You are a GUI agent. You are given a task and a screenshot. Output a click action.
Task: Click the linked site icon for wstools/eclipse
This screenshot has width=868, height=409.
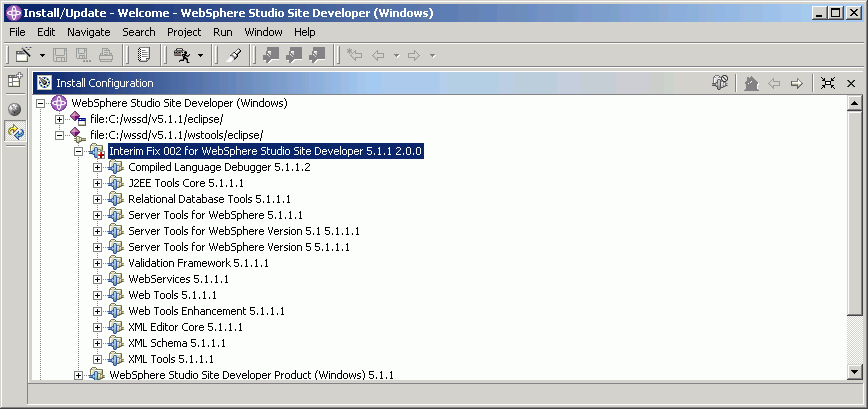pos(78,135)
